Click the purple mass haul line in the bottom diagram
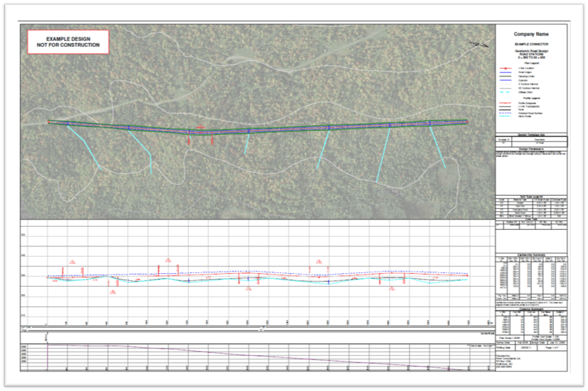 click(245, 355)
